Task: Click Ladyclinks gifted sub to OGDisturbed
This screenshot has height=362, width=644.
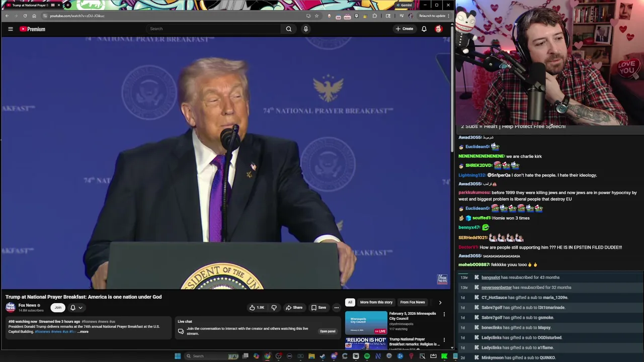Action: (522, 338)
